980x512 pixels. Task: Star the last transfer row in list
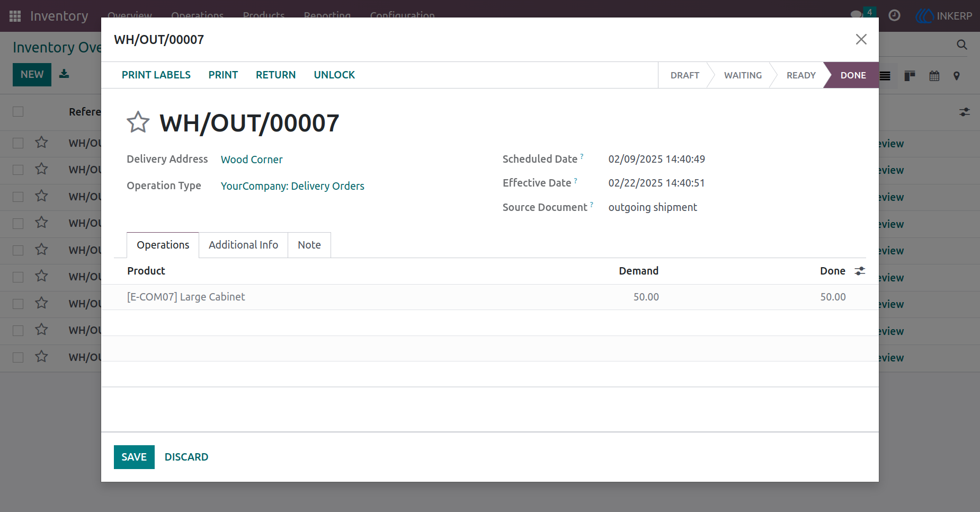(41, 357)
